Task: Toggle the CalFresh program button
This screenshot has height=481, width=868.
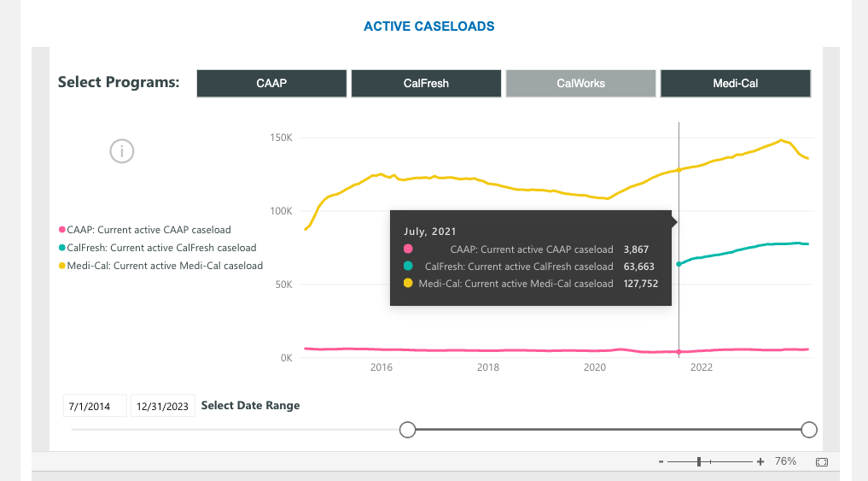Action: pyautogui.click(x=426, y=84)
